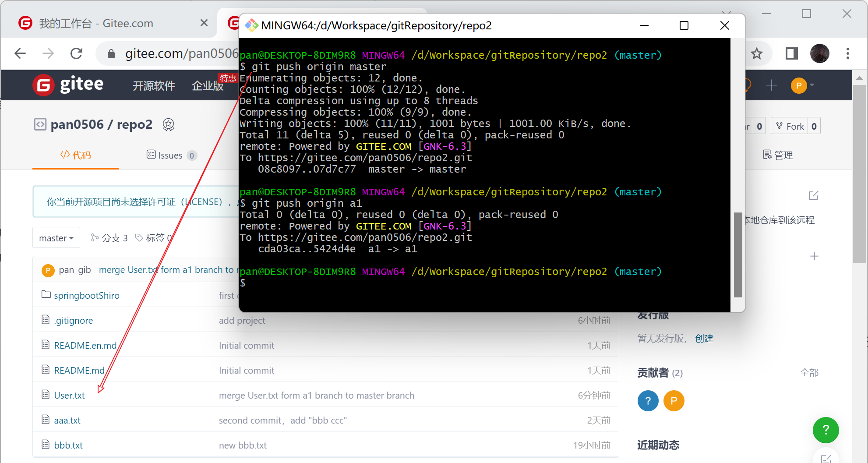Viewport: 868px width, 463px height.
Task: Open User.txt file
Action: tap(69, 395)
